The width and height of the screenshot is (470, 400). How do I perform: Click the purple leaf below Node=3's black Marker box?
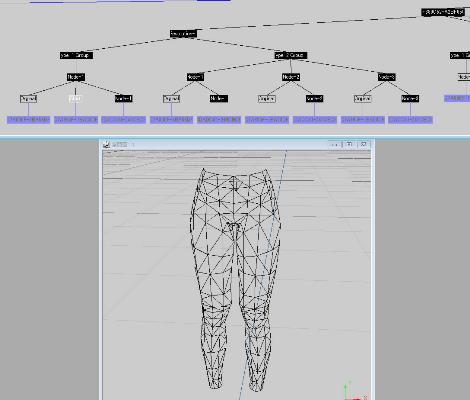click(x=410, y=120)
